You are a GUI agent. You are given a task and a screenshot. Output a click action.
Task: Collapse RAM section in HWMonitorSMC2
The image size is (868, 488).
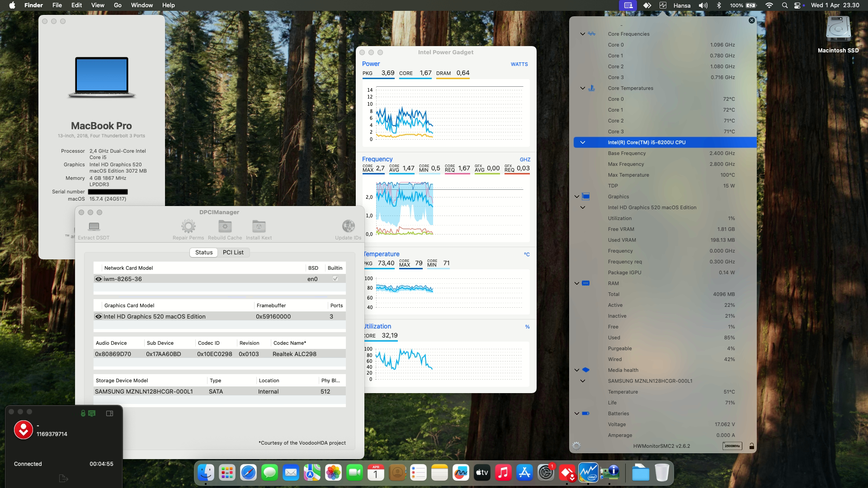pyautogui.click(x=577, y=283)
